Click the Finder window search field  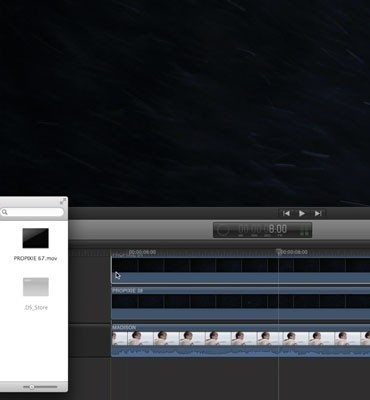click(32, 212)
